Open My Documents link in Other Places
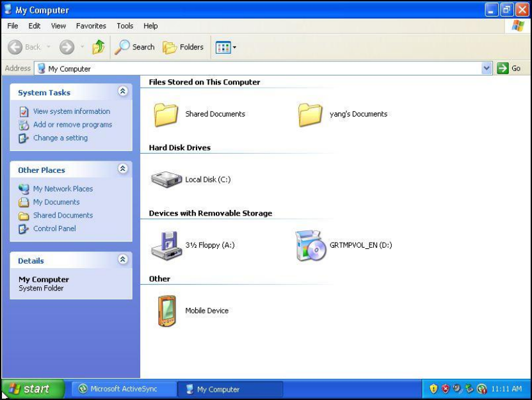The image size is (532, 400). pos(56,202)
